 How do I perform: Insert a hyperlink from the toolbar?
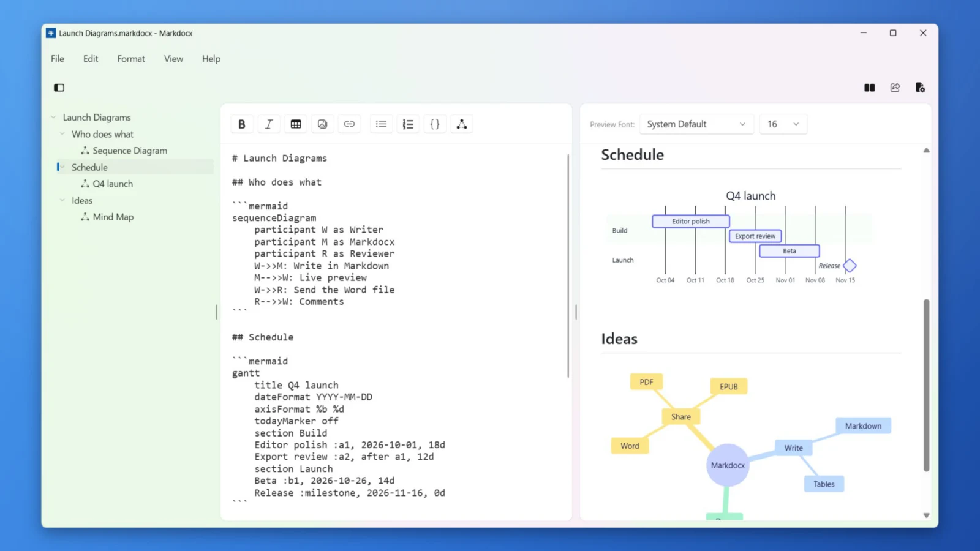tap(349, 124)
